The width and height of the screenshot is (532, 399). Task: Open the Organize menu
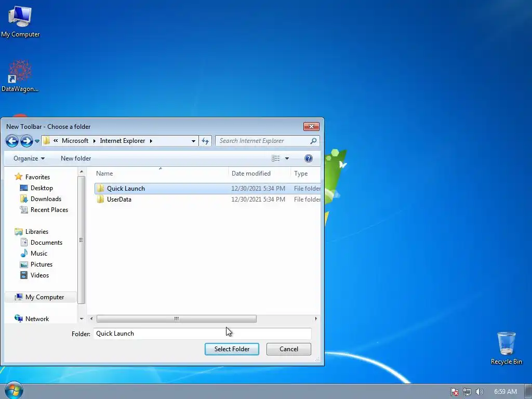29,158
